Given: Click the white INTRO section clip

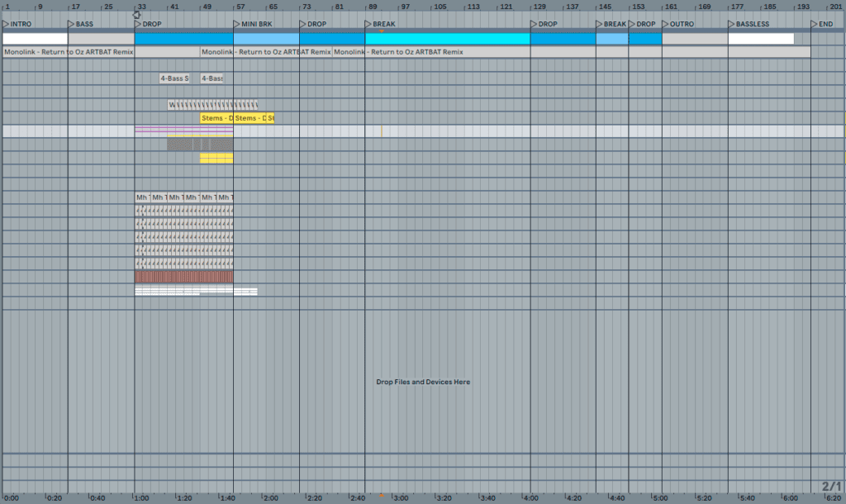Looking at the screenshot, I should point(35,38).
